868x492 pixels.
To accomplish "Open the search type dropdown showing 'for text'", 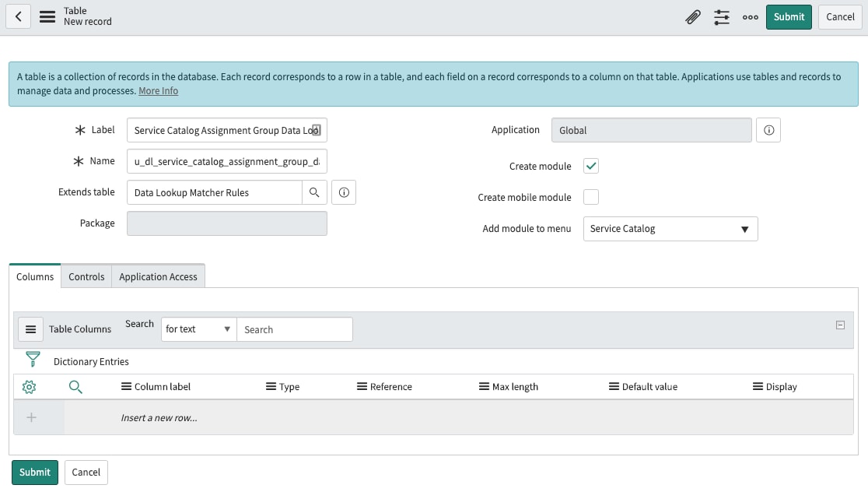I will 198,329.
